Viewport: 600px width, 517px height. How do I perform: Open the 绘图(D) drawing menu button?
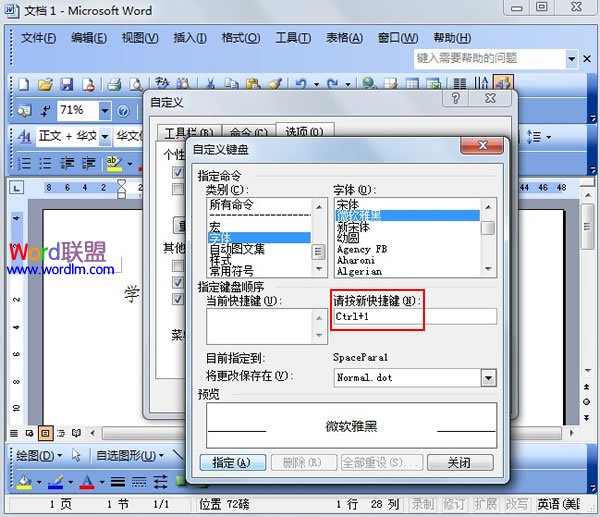(x=39, y=456)
